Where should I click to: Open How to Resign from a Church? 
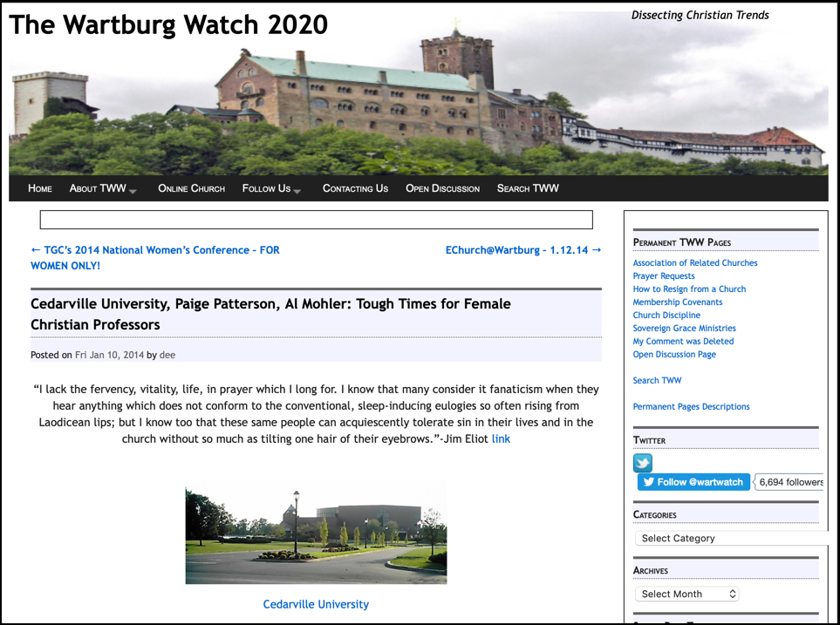coord(689,289)
